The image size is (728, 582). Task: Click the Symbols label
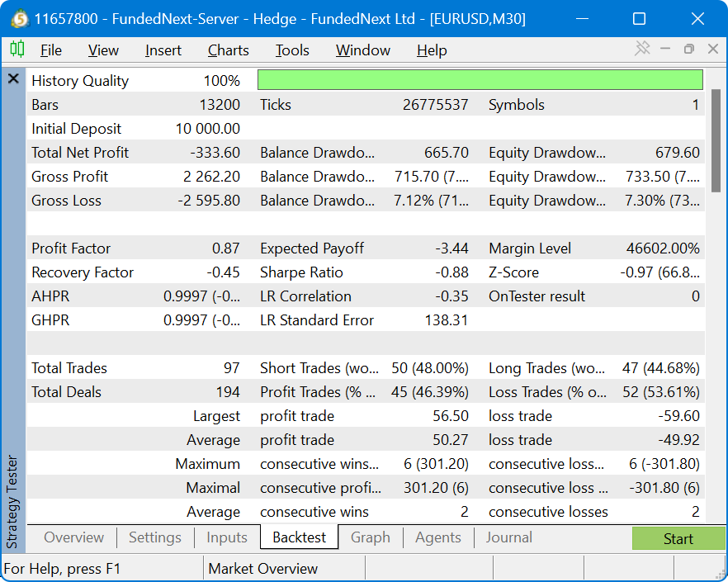pos(517,105)
